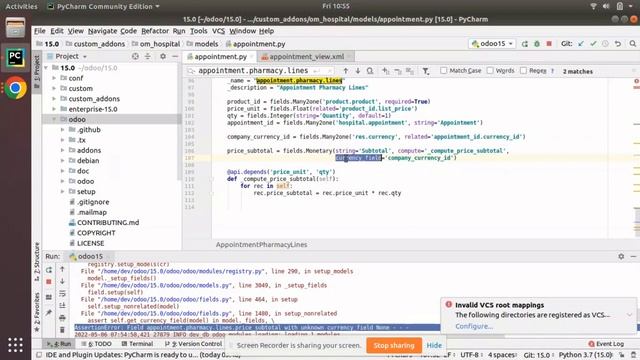
Task: Open Search Everywhere magnifier in main toolbar
Action: (x=633, y=44)
